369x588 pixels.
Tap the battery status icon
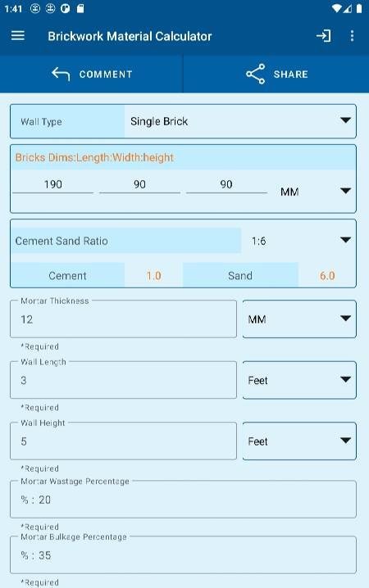[359, 9]
